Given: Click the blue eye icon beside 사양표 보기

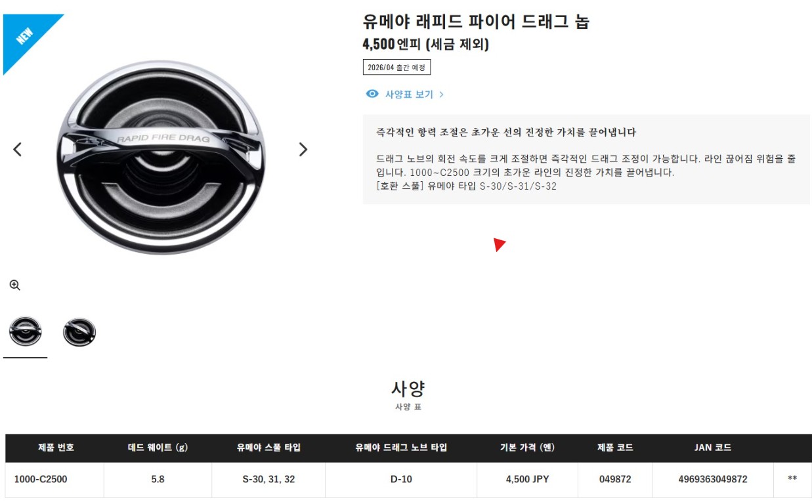Looking at the screenshot, I should click(x=372, y=94).
